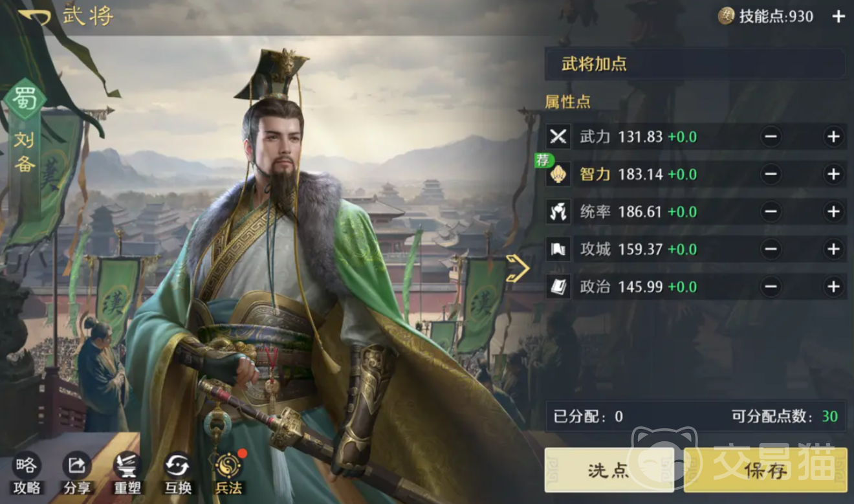Increase 政治 attribute with plus button

pyautogui.click(x=833, y=287)
